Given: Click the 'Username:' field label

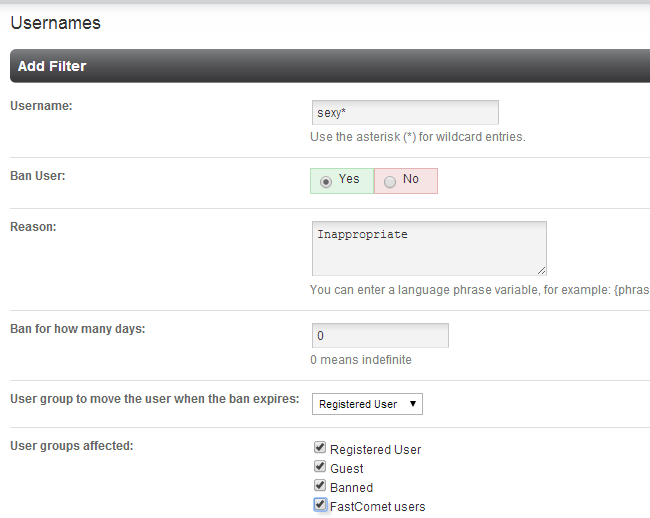Looking at the screenshot, I should 41,106.
